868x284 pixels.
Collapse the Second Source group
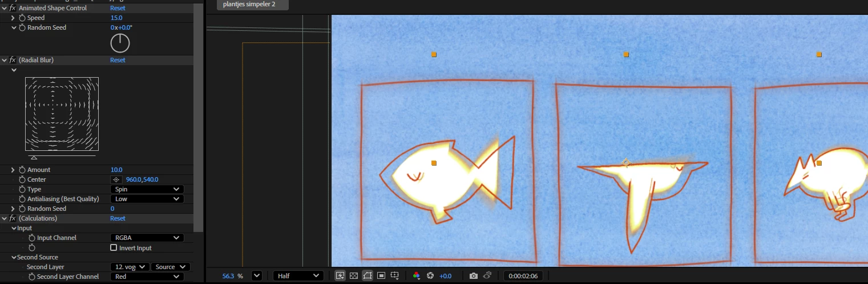tap(14, 257)
